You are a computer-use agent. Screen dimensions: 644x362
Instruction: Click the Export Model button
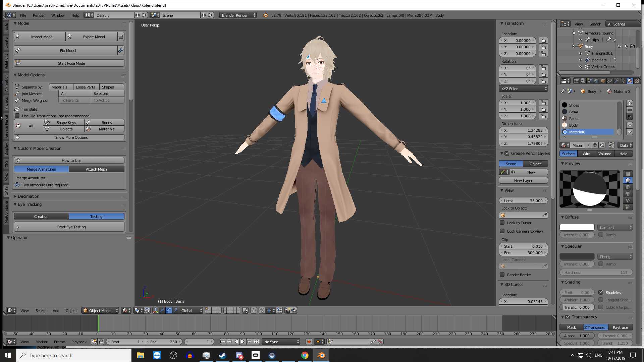(x=94, y=37)
